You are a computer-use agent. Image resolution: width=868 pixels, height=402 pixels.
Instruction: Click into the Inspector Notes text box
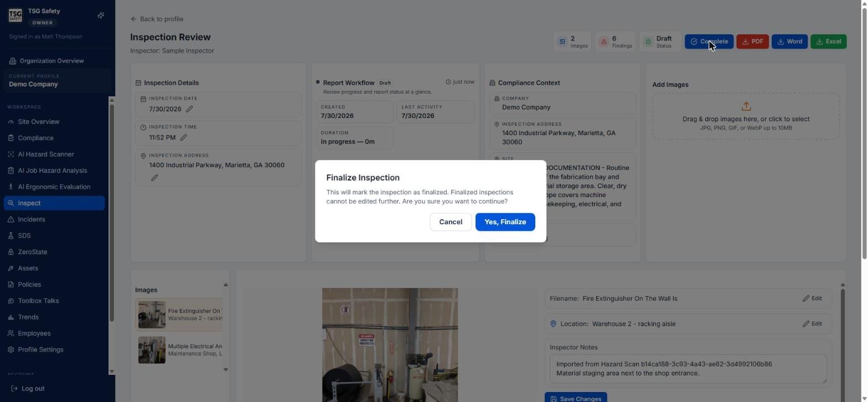click(x=688, y=369)
